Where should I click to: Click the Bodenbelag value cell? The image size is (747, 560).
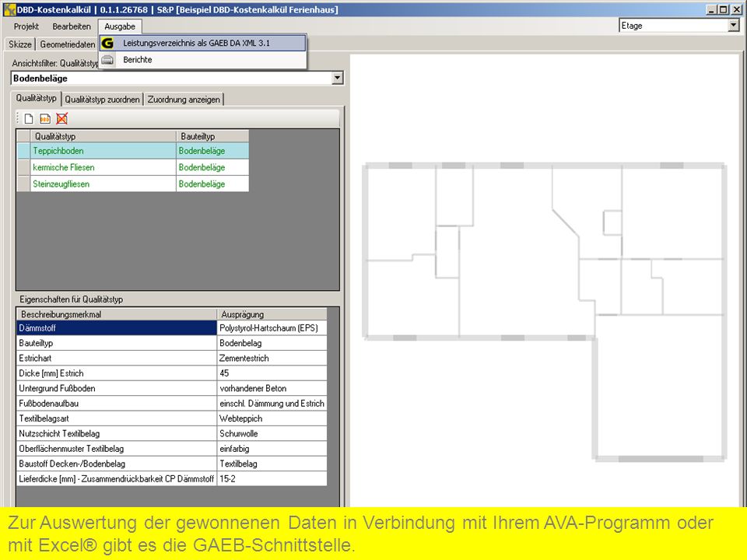(x=272, y=343)
